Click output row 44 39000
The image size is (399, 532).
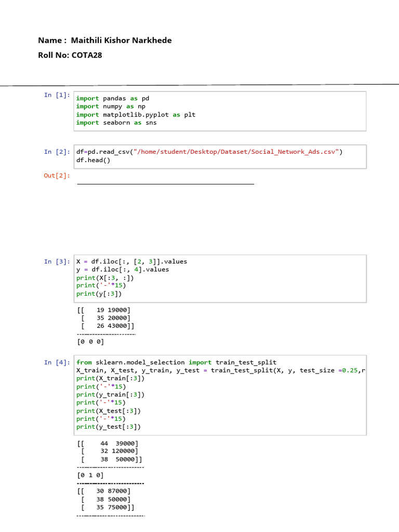108,444
